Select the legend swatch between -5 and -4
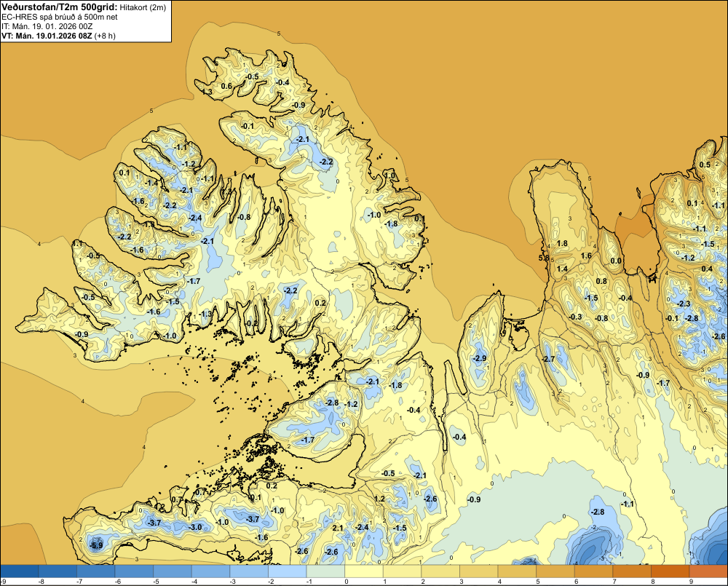 coord(173,571)
